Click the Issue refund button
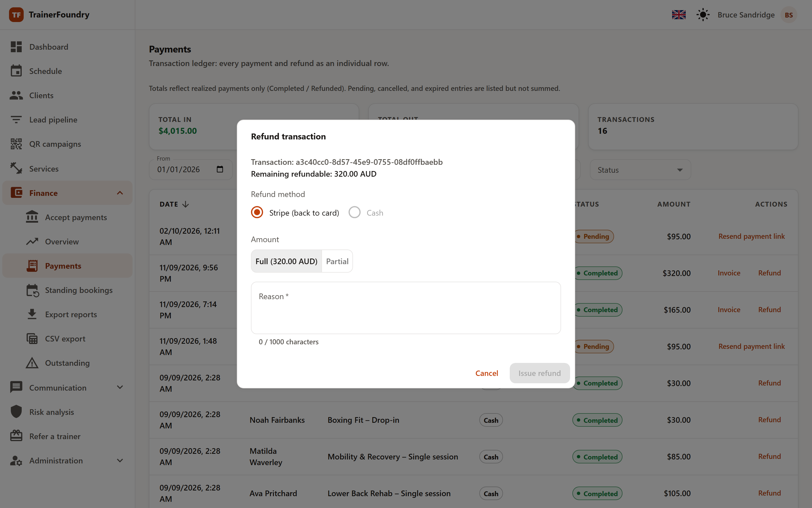This screenshot has height=508, width=812. coord(539,373)
